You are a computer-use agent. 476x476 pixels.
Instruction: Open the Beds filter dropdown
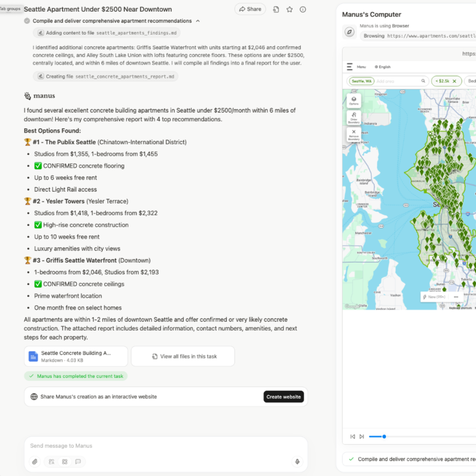click(470, 81)
